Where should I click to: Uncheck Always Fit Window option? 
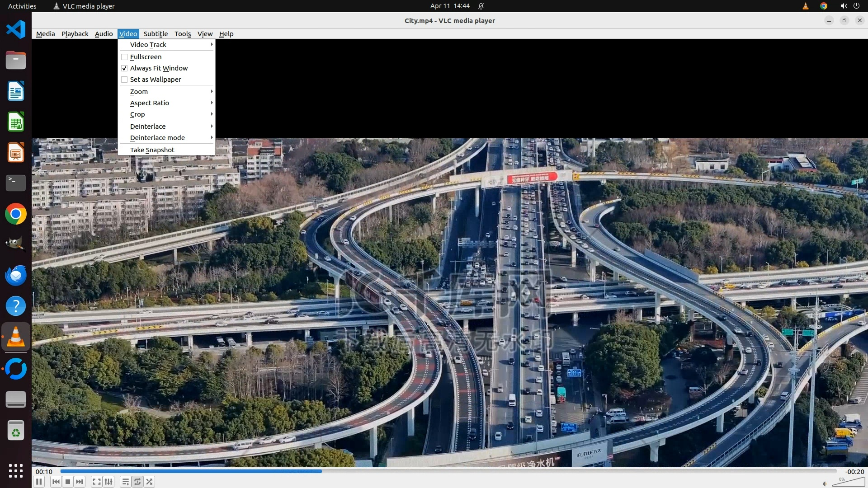(x=124, y=68)
